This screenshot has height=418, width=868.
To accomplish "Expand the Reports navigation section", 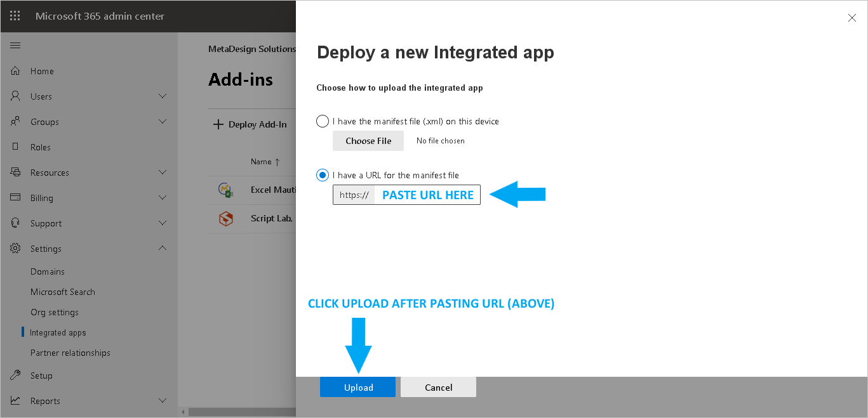I will pos(163,401).
